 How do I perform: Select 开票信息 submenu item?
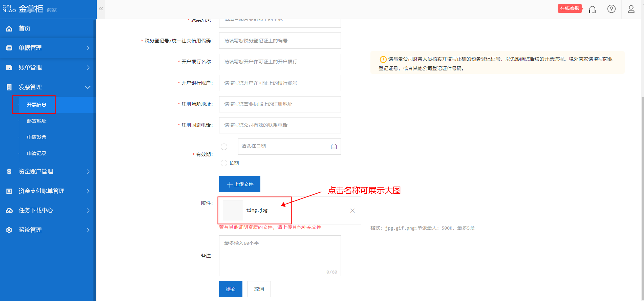(37, 105)
